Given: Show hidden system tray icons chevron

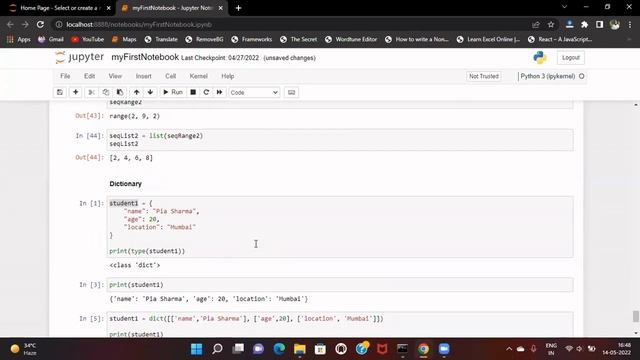Looking at the screenshot, I should pos(509,349).
